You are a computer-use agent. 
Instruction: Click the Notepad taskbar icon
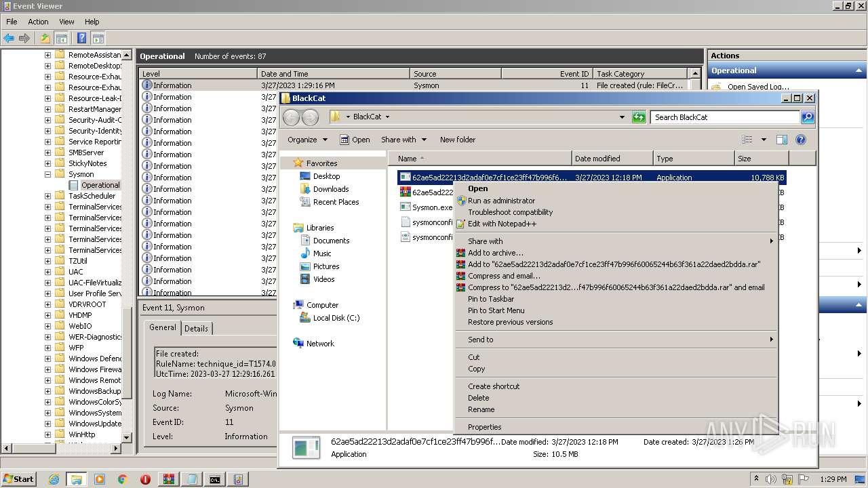(191, 479)
